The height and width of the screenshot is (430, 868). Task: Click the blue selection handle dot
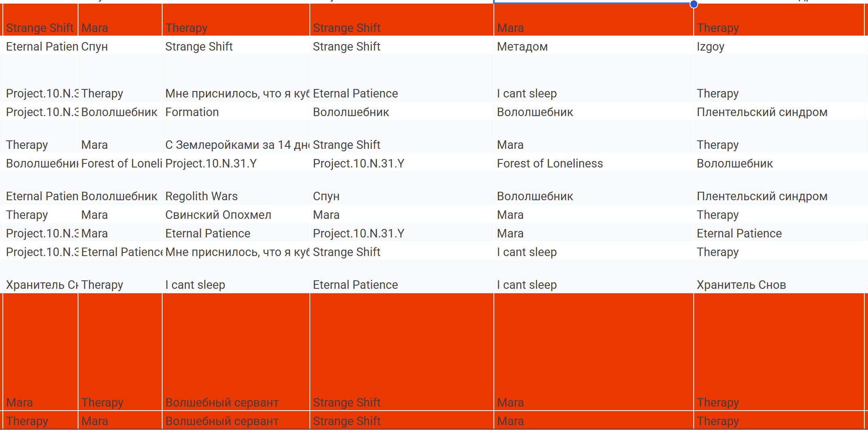[694, 4]
